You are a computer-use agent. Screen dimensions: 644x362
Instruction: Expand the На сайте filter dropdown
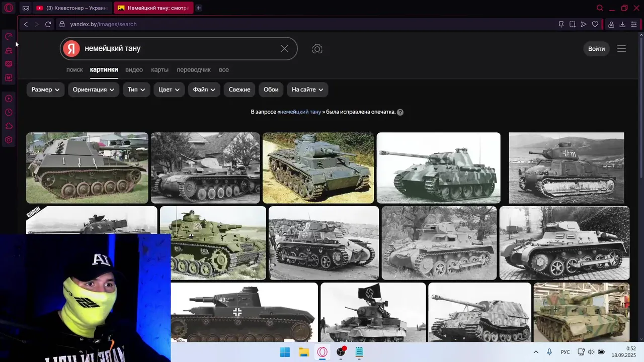[307, 89]
